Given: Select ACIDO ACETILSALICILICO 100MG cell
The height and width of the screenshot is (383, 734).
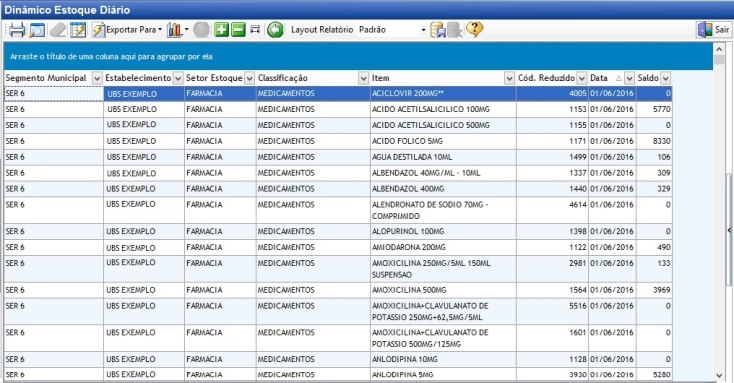Looking at the screenshot, I should (x=443, y=110).
